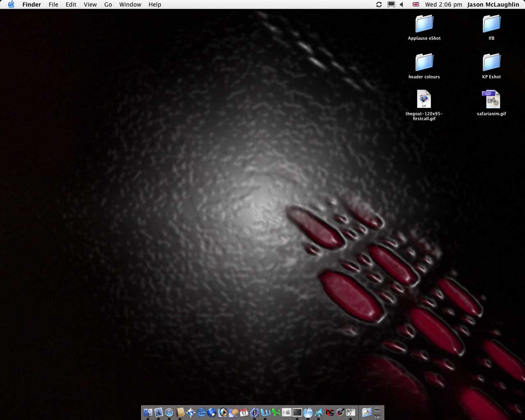Click the volume speaker icon in menu bar
Screen dimensions: 525x420
402,5
